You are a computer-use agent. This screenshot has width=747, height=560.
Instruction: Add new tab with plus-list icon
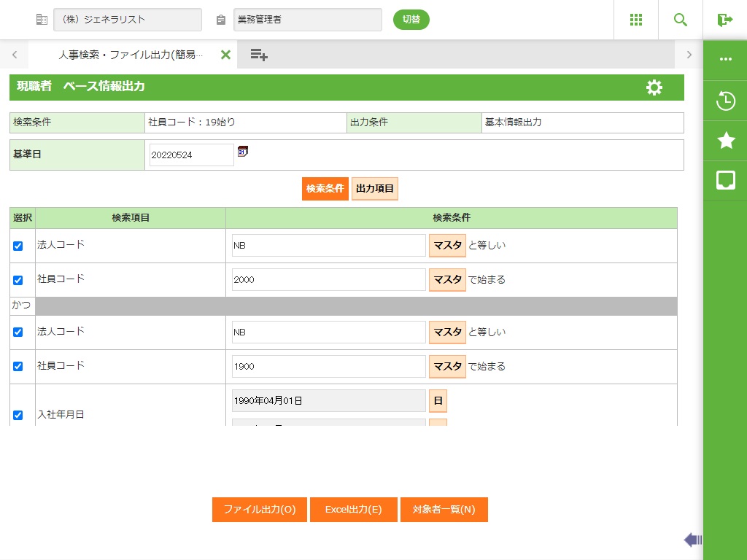(259, 55)
